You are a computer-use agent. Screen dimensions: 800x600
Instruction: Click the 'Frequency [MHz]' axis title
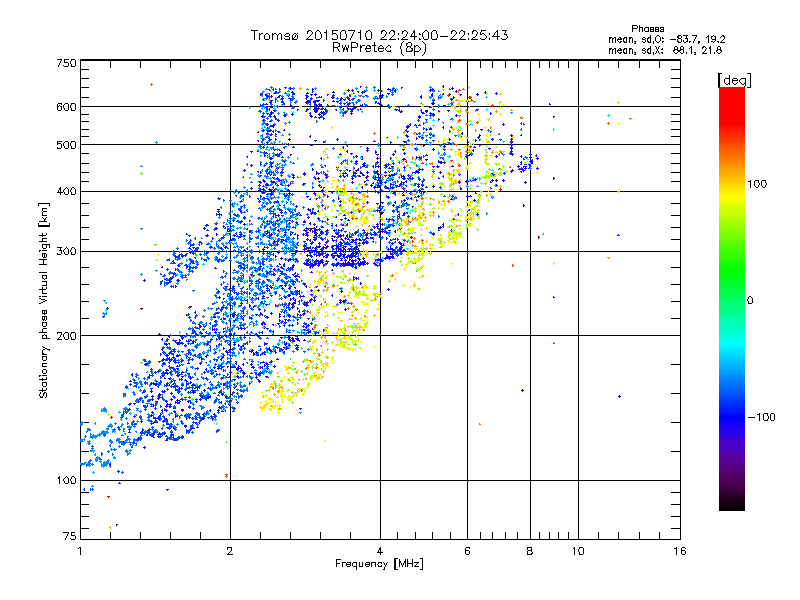coord(379,564)
